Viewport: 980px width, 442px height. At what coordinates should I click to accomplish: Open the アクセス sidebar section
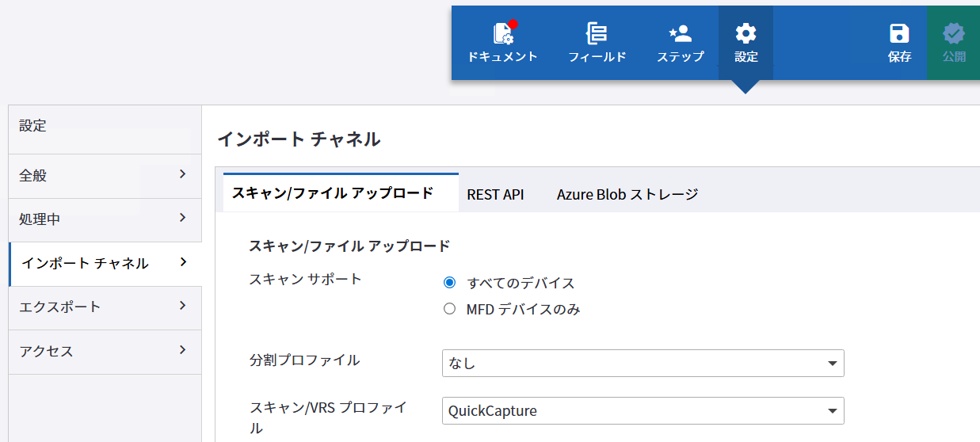tap(105, 352)
